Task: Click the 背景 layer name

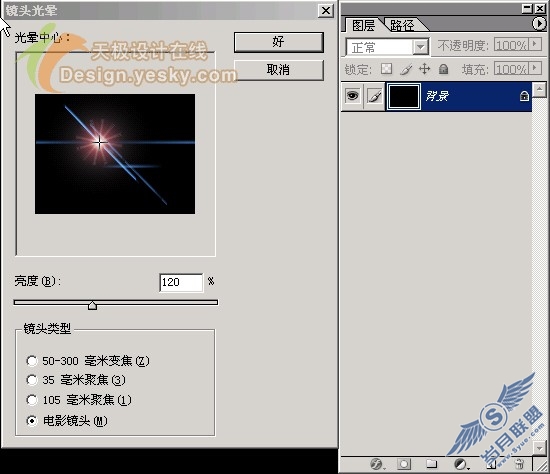Action: [437, 96]
